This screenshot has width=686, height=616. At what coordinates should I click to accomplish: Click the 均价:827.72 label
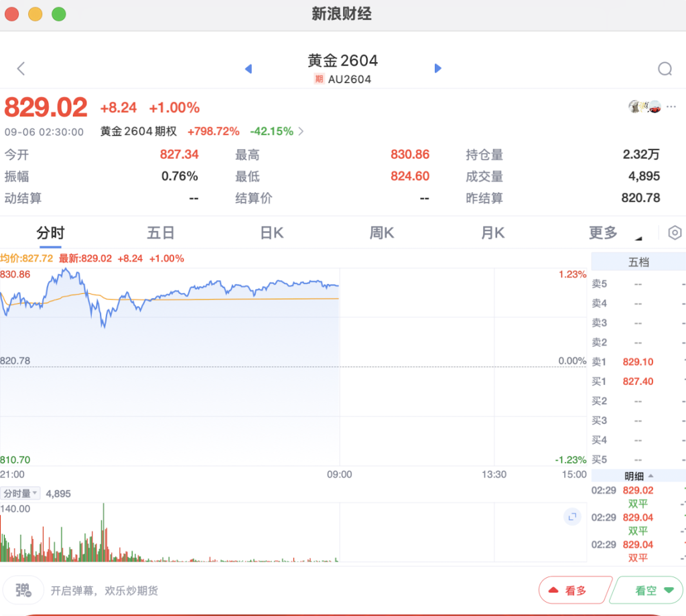(27, 258)
